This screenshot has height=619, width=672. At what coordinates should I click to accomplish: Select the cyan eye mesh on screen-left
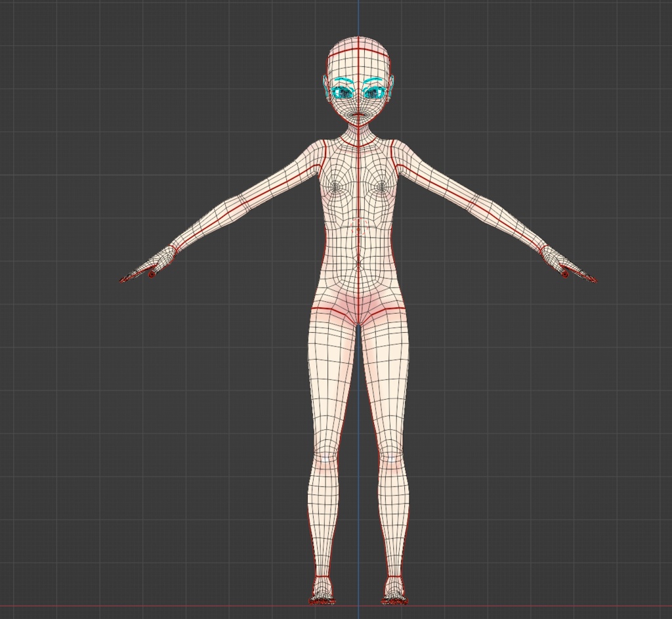pyautogui.click(x=341, y=92)
